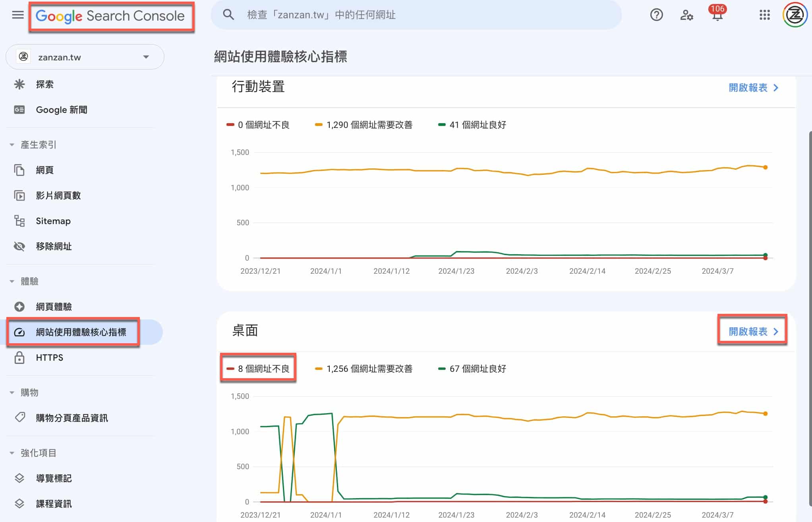The height and width of the screenshot is (522, 812).
Task: Click the mobile chart orange end point
Action: coord(765,167)
